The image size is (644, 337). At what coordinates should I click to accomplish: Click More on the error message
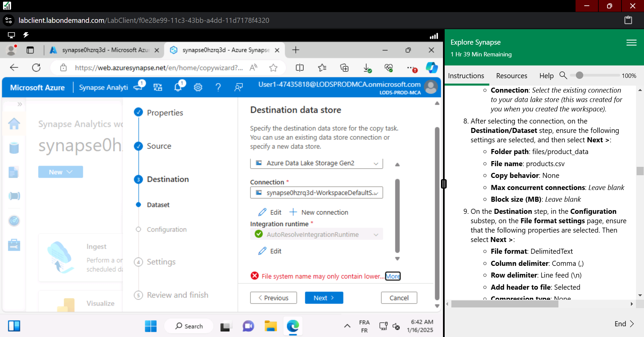pyautogui.click(x=393, y=276)
